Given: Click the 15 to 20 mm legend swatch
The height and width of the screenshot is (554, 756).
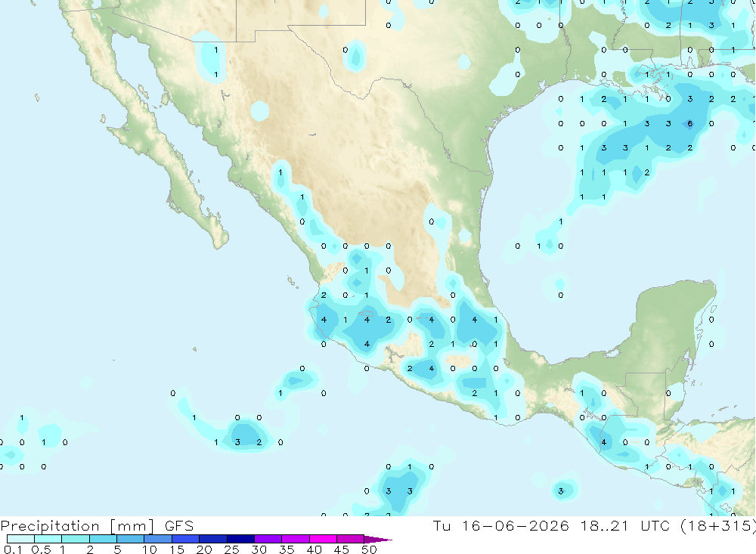Looking at the screenshot, I should pyautogui.click(x=186, y=539).
